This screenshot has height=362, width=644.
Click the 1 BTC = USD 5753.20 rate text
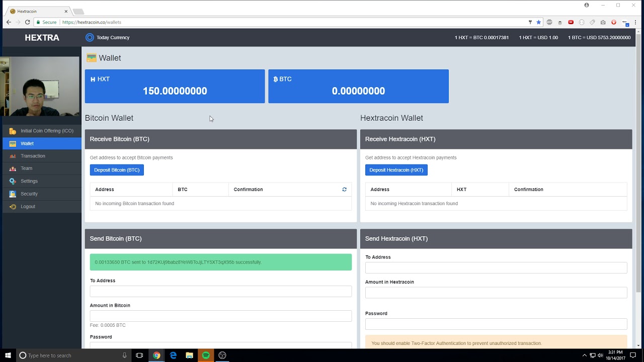pyautogui.click(x=599, y=38)
